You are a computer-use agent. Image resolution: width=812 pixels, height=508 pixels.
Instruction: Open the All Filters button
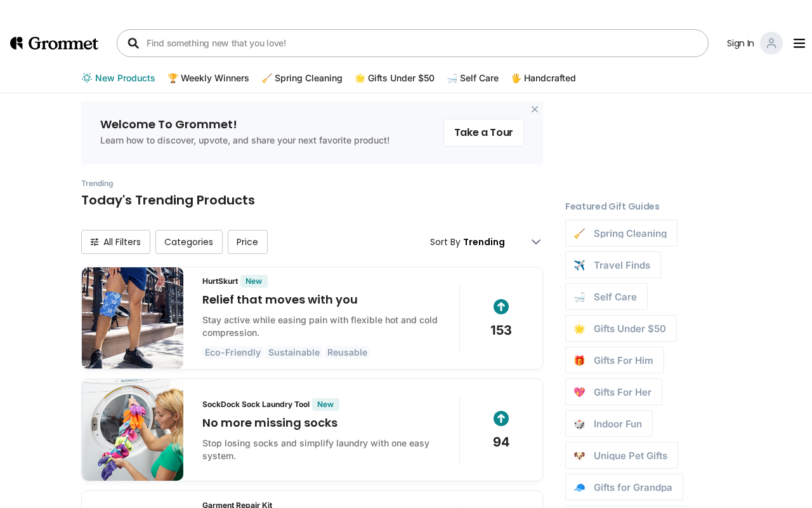tap(115, 242)
